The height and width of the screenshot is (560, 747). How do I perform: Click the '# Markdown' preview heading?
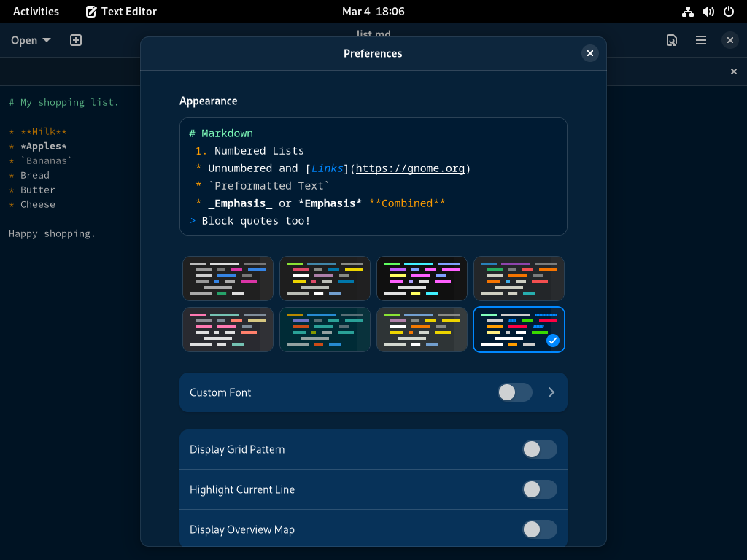tap(221, 133)
